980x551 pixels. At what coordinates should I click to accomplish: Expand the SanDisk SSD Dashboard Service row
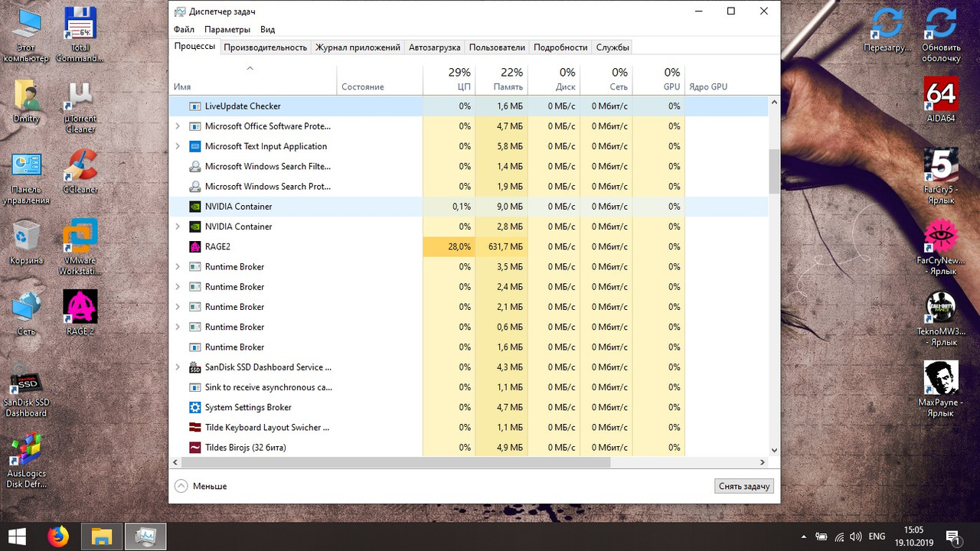pyautogui.click(x=178, y=367)
